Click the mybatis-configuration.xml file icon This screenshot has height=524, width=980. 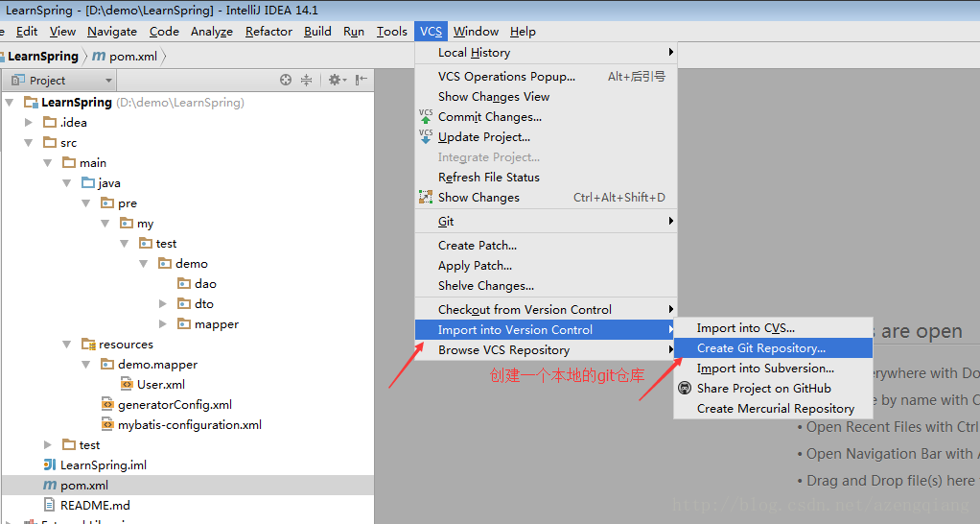(x=107, y=424)
